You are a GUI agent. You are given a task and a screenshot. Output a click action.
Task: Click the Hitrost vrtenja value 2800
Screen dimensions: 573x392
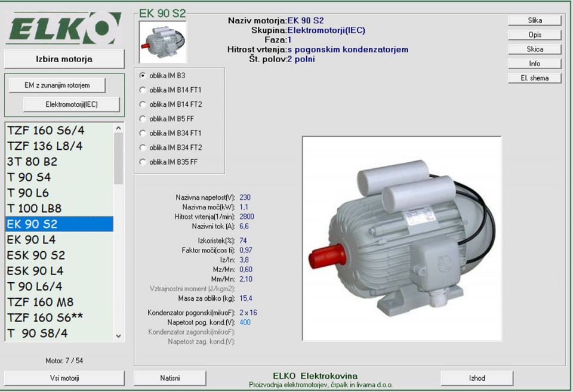247,217
